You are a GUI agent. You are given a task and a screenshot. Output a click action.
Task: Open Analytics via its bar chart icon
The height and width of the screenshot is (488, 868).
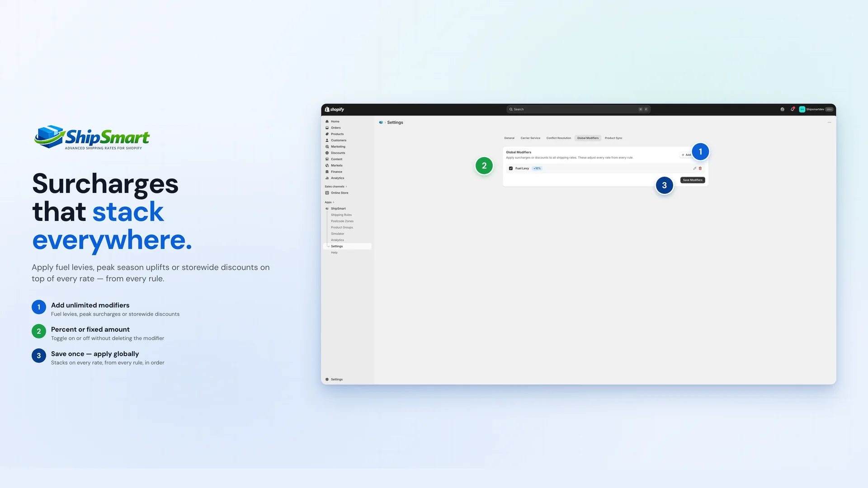(x=327, y=178)
